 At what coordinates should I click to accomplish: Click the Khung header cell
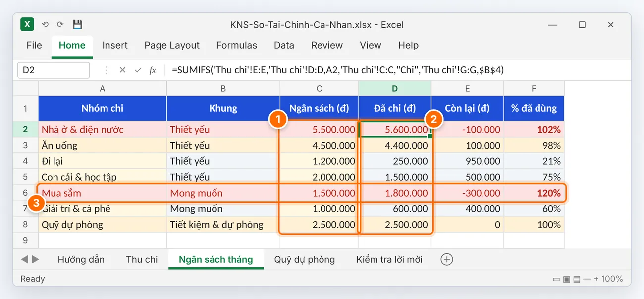coord(223,108)
